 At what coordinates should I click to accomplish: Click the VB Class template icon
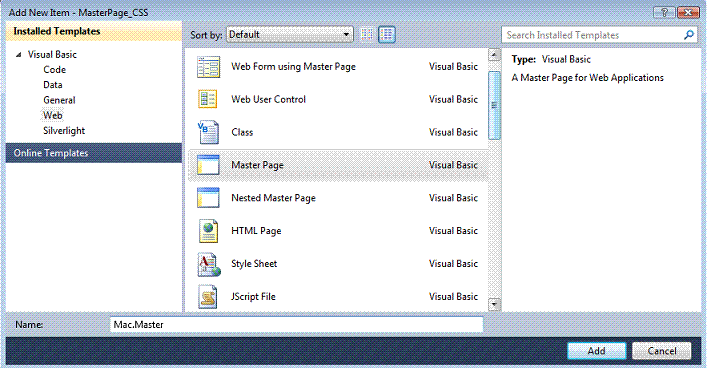(x=208, y=132)
